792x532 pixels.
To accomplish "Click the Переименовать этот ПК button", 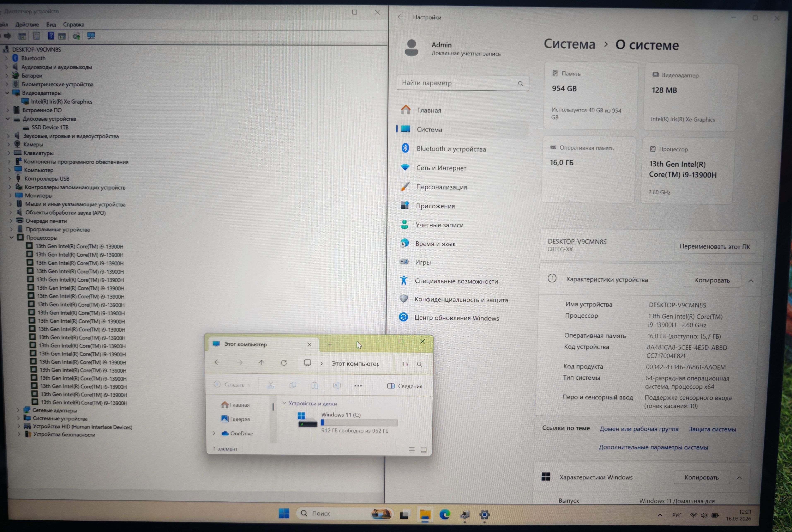I will [715, 247].
